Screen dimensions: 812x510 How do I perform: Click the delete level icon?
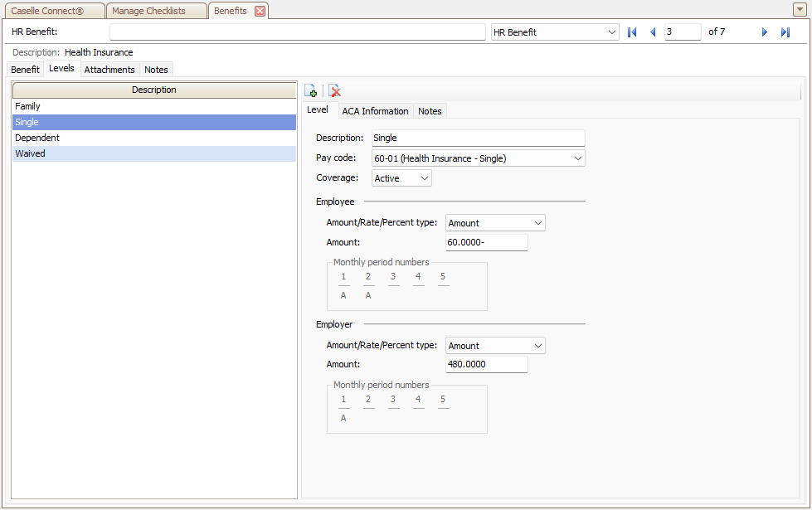(x=334, y=91)
